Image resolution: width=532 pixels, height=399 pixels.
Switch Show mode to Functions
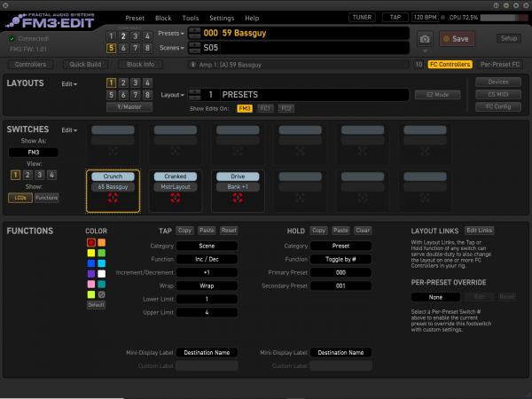47,197
